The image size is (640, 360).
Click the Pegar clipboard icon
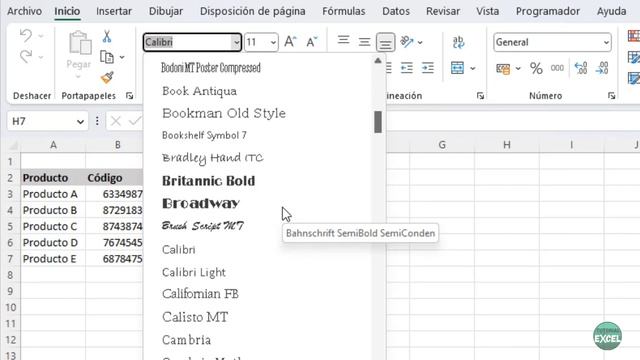pyautogui.click(x=80, y=43)
